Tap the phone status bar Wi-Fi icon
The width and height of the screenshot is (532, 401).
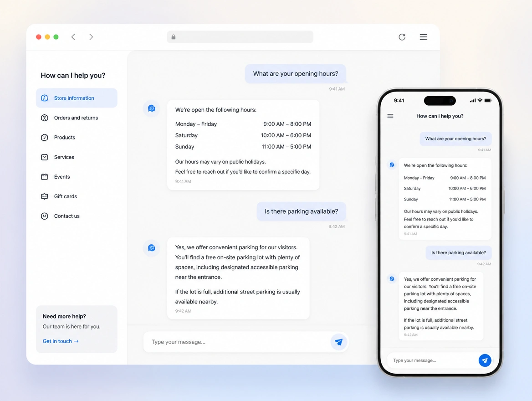480,101
